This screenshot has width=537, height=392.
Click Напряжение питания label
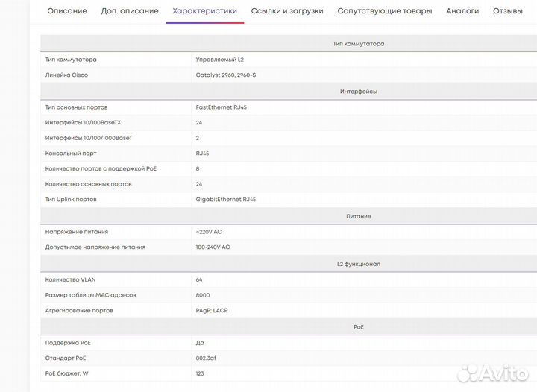76,232
